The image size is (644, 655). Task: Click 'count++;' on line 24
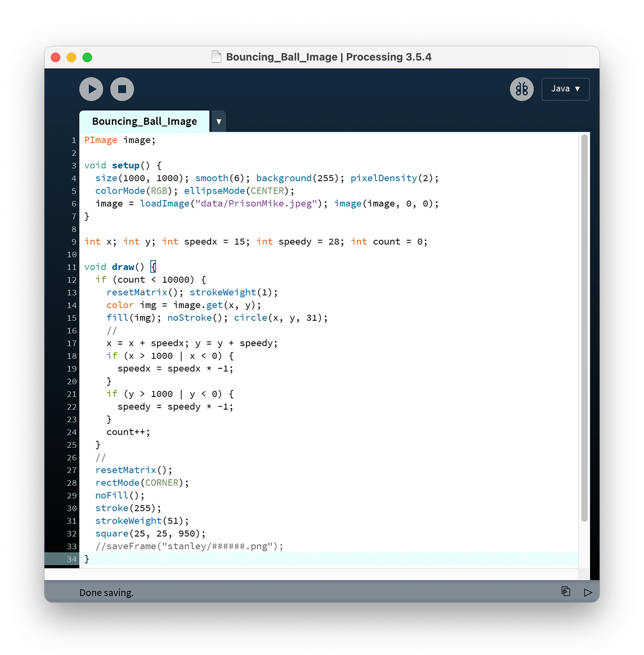coord(128,432)
